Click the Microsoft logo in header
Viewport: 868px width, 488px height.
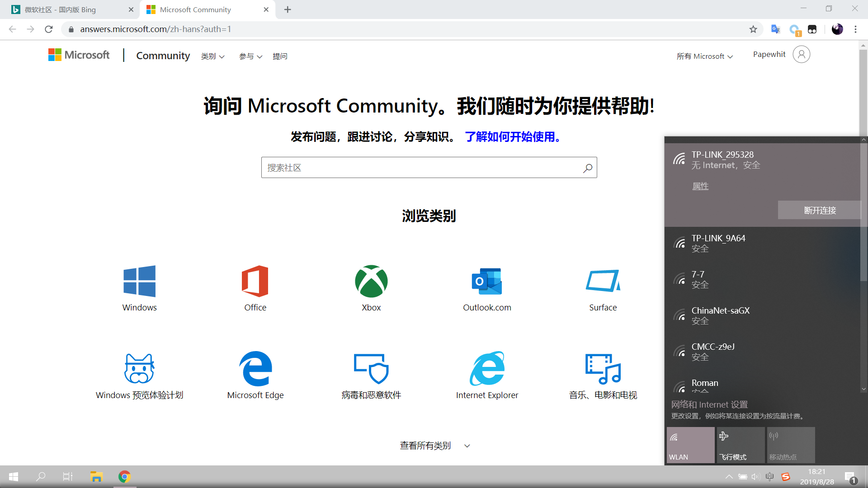point(79,55)
